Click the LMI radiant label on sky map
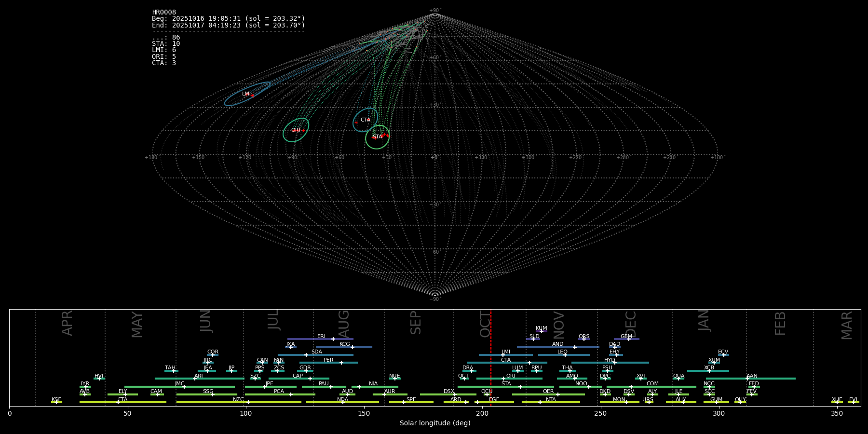The width and height of the screenshot is (868, 434). [246, 94]
